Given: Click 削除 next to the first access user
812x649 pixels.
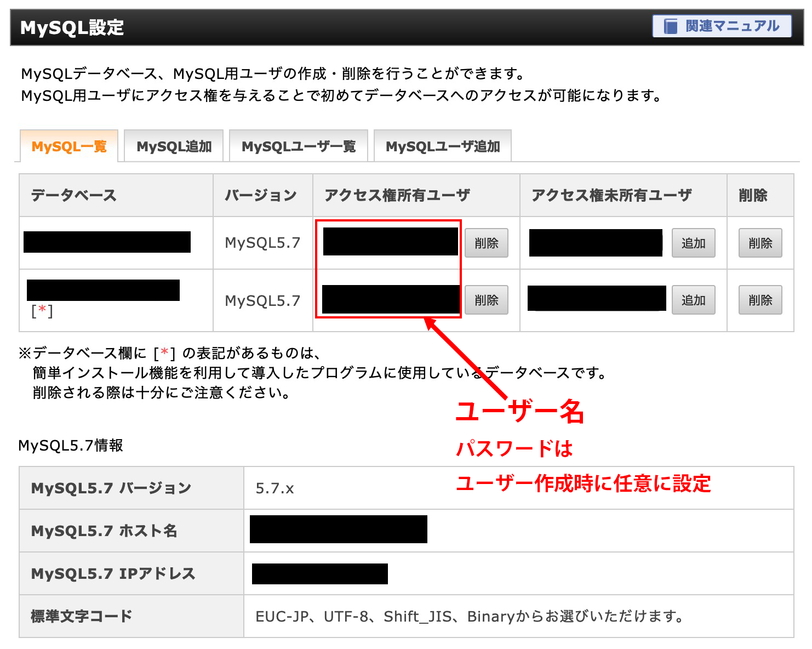Looking at the screenshot, I should click(x=486, y=242).
